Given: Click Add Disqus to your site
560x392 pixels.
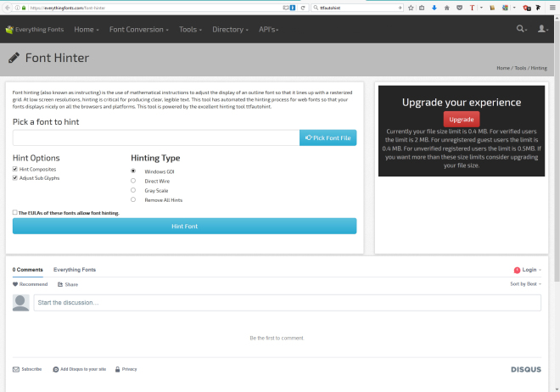Looking at the screenshot, I should pyautogui.click(x=79, y=369).
